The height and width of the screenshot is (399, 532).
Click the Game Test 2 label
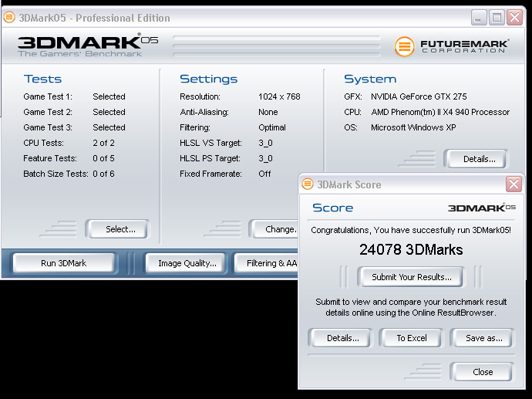(x=48, y=112)
